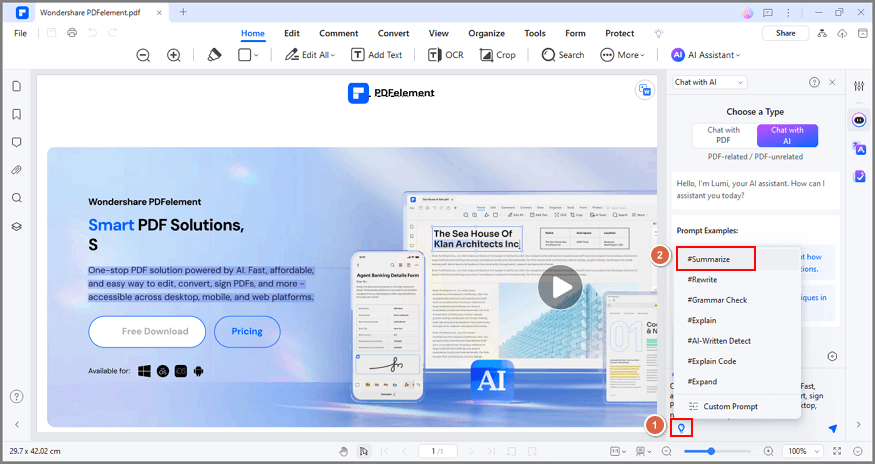This screenshot has height=464, width=875.
Task: Send the chat message with the arrow icon
Action: [833, 428]
